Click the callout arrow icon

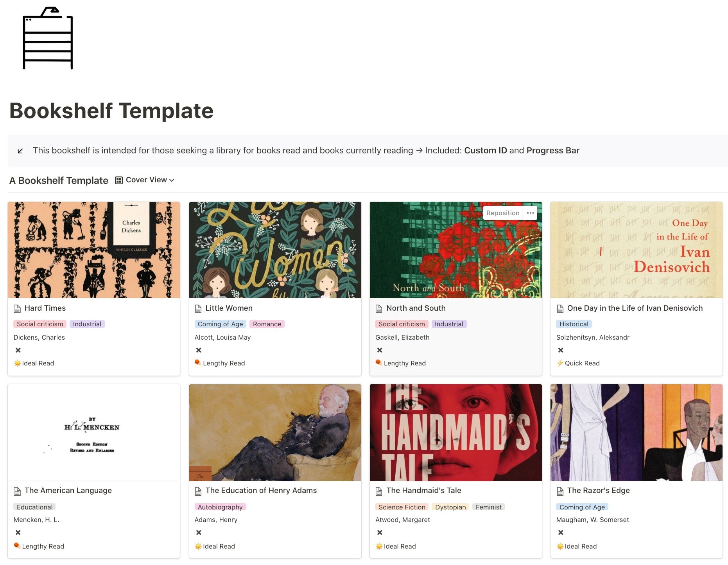pyautogui.click(x=20, y=151)
